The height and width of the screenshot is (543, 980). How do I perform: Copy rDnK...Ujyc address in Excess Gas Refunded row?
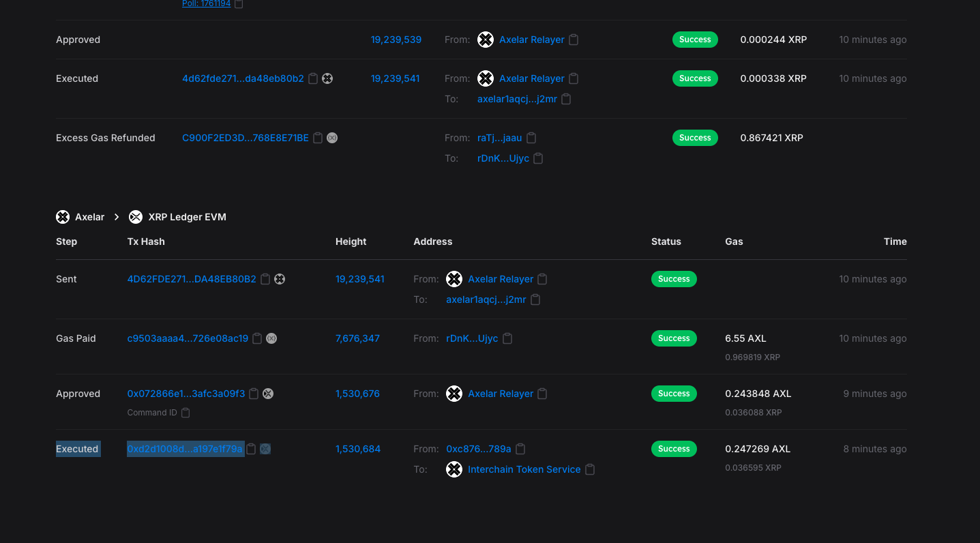[538, 158]
